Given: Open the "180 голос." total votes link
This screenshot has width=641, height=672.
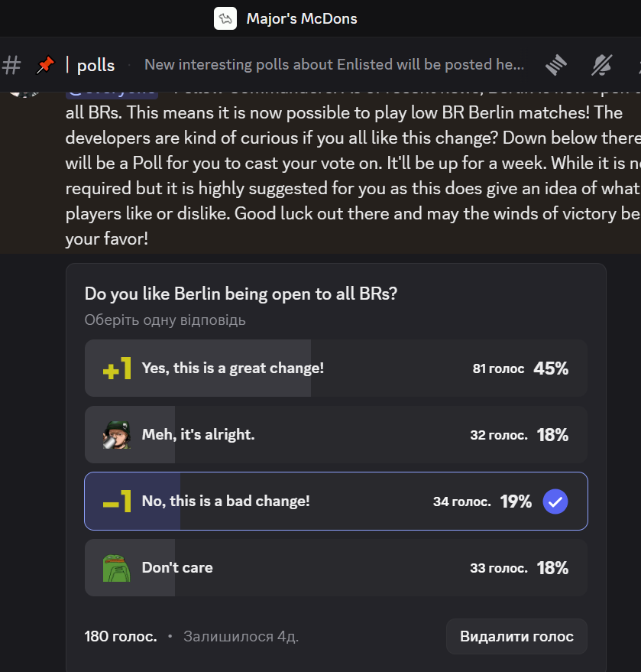Looking at the screenshot, I should coord(121,636).
